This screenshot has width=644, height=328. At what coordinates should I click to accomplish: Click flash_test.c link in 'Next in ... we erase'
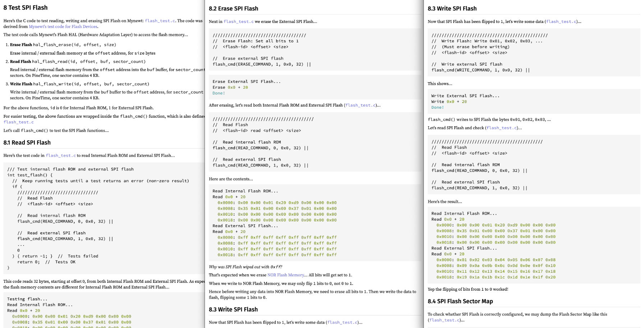[239, 22]
